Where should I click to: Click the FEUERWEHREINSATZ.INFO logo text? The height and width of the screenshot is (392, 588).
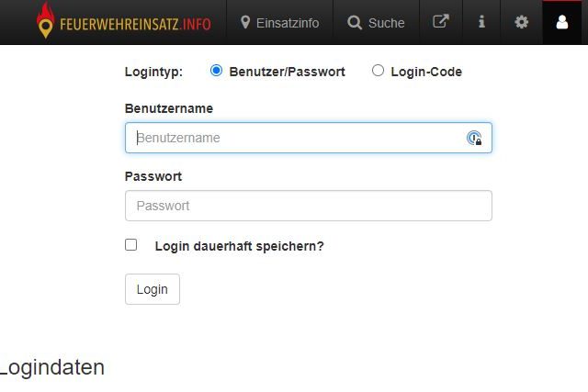point(135,24)
